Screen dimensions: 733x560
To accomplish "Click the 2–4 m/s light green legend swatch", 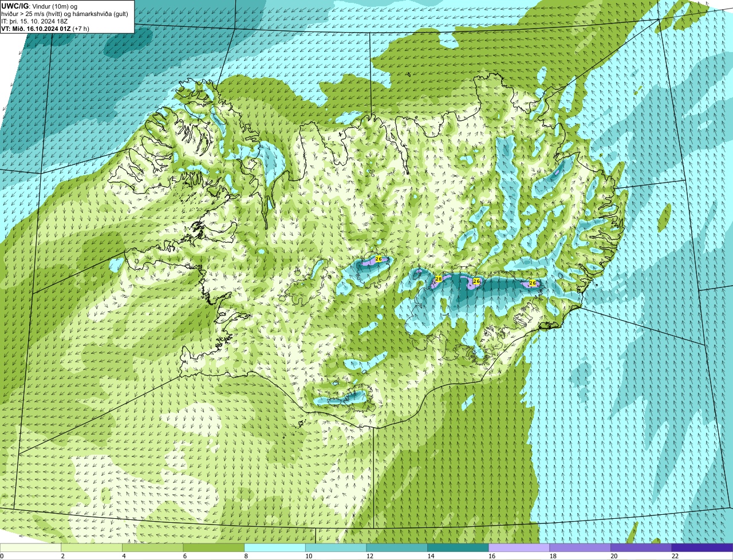I will (92, 547).
